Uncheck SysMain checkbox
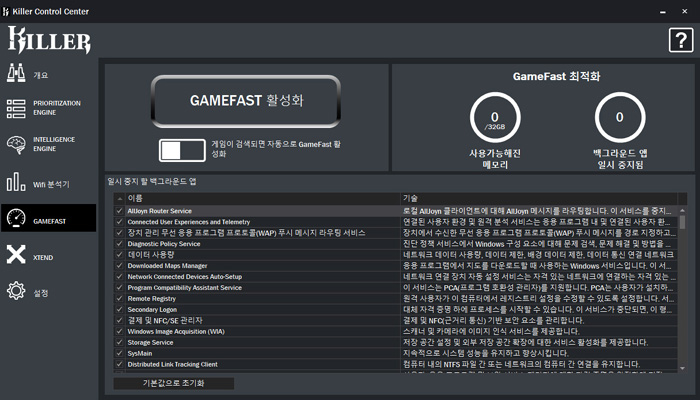Screen dimensions: 700x400 tap(119, 353)
